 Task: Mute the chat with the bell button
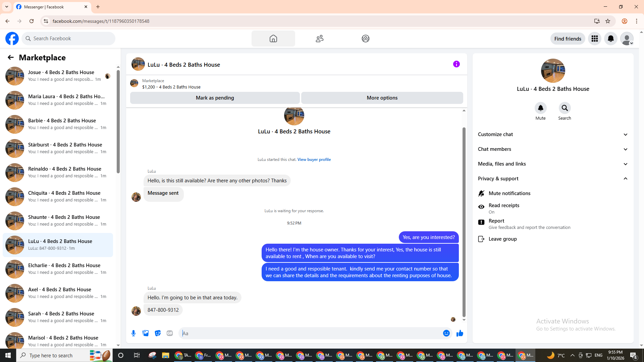click(540, 108)
